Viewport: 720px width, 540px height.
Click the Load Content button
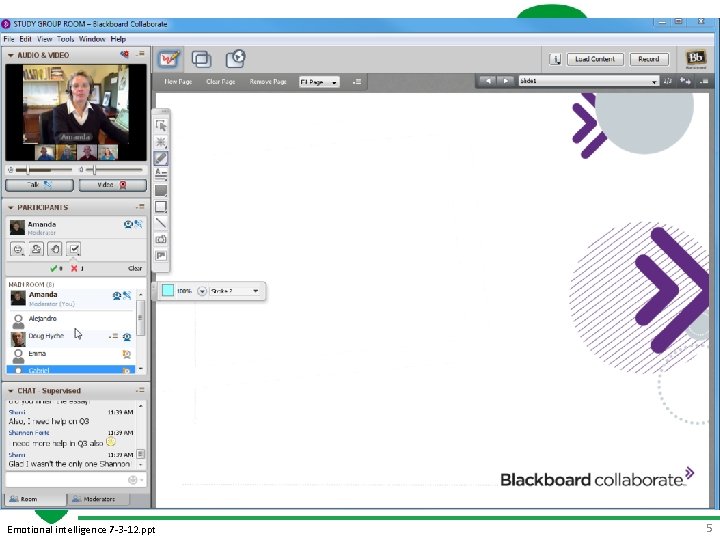click(x=595, y=59)
